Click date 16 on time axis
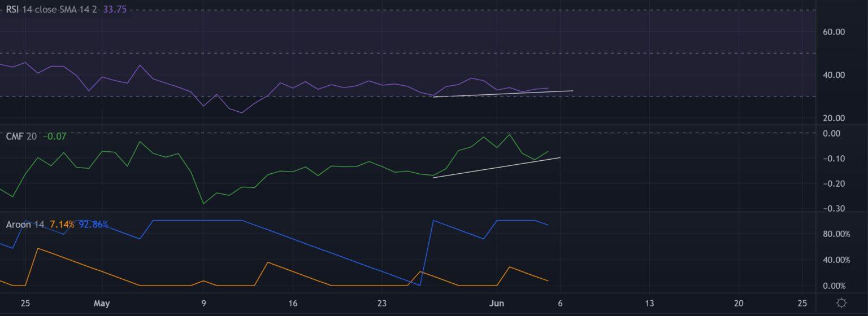This screenshot has width=868, height=316. [x=292, y=304]
